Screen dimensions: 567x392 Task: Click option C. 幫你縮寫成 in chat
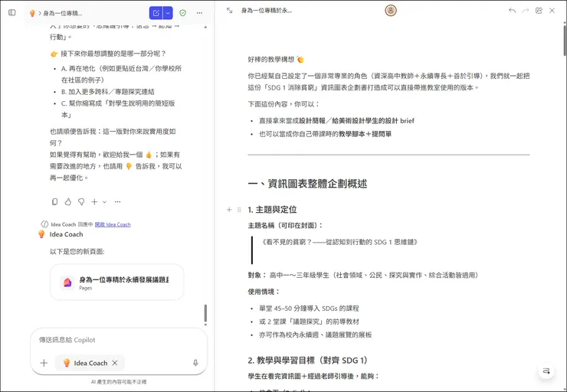point(118,109)
